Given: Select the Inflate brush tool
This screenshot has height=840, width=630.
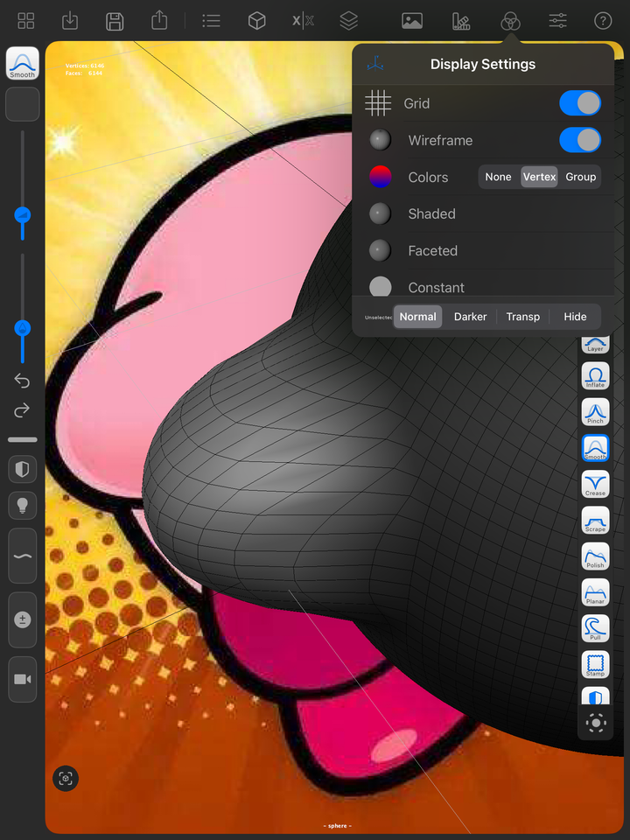Looking at the screenshot, I should tap(595, 375).
